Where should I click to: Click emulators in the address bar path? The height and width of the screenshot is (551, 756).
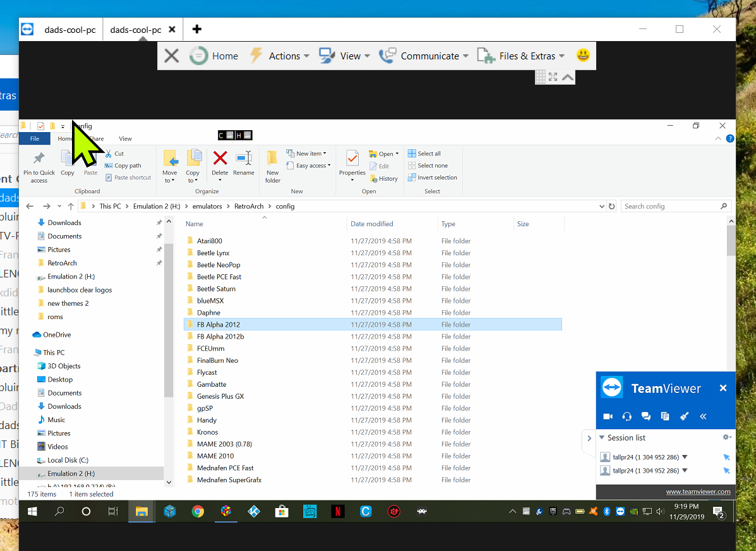(207, 206)
